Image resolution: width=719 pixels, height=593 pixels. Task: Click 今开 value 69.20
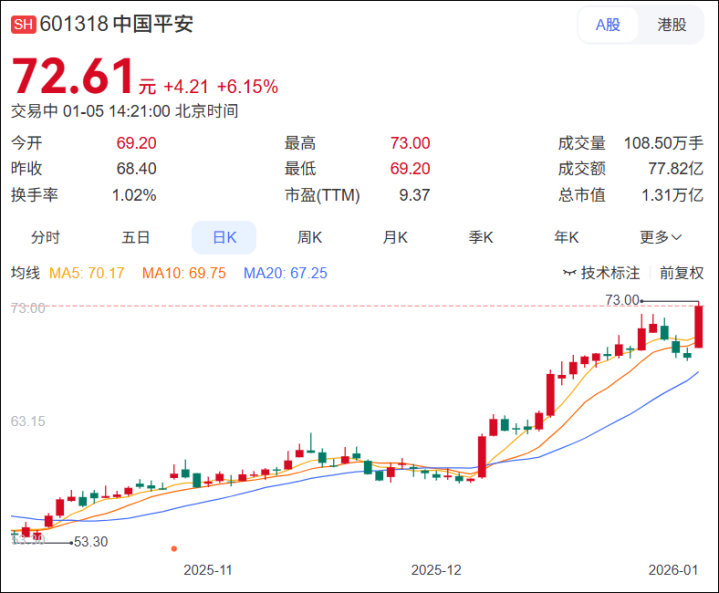click(x=136, y=143)
